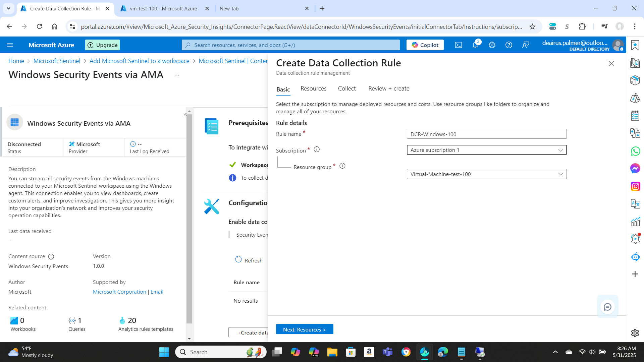Image resolution: width=644 pixels, height=362 pixels.
Task: Click the connector pane vertical scrollbar
Action: click(189, 218)
